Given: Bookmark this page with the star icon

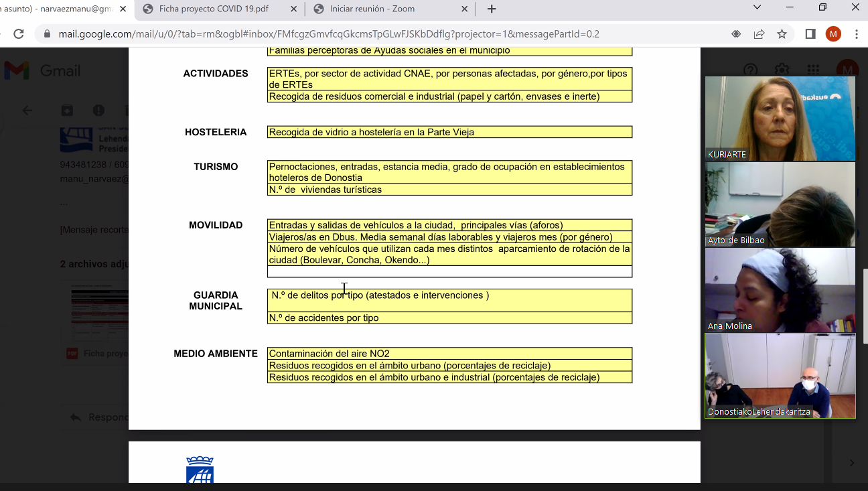Looking at the screenshot, I should click(x=782, y=34).
